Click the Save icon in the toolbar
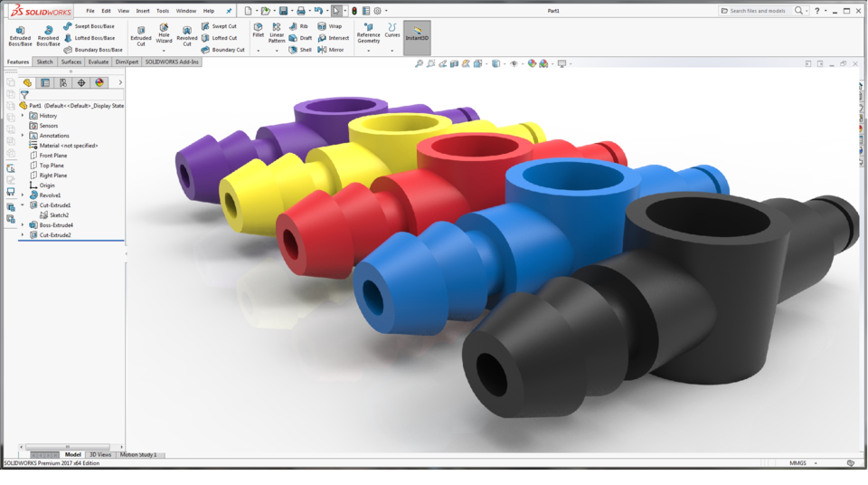Viewport: 868px width, 485px height. (x=283, y=11)
